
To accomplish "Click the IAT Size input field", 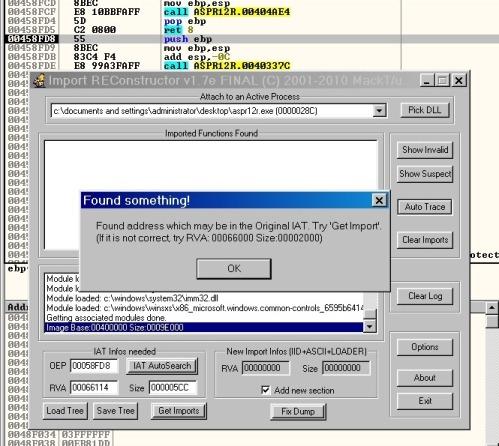I will tap(173, 388).
